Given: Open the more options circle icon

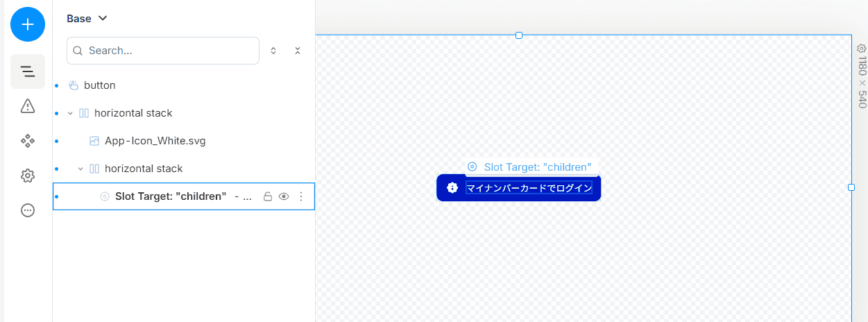Looking at the screenshot, I should click(28, 210).
